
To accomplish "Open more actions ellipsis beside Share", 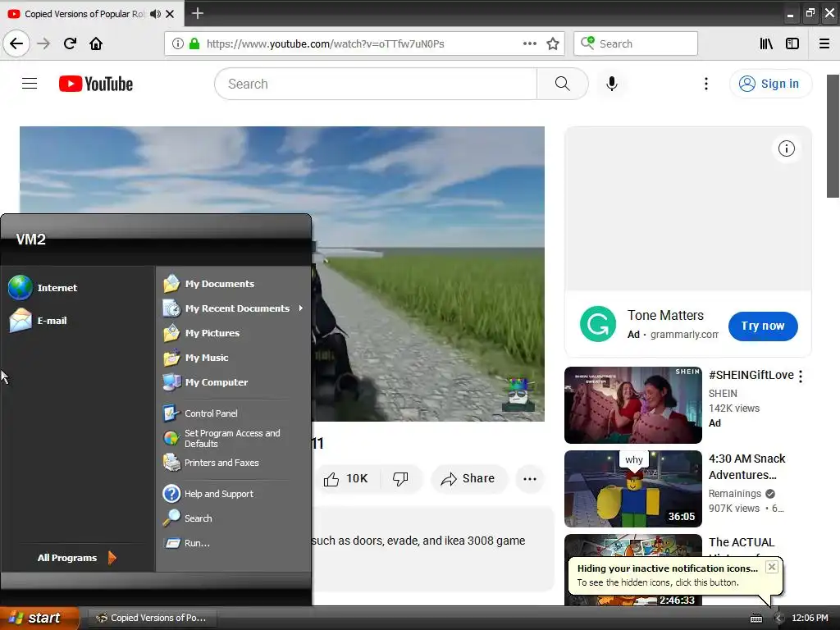I will [x=529, y=479].
